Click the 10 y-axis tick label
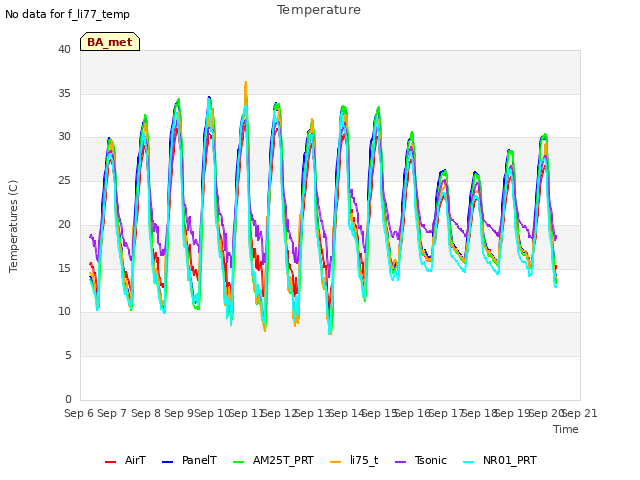This screenshot has width=640, height=480. pyautogui.click(x=64, y=312)
